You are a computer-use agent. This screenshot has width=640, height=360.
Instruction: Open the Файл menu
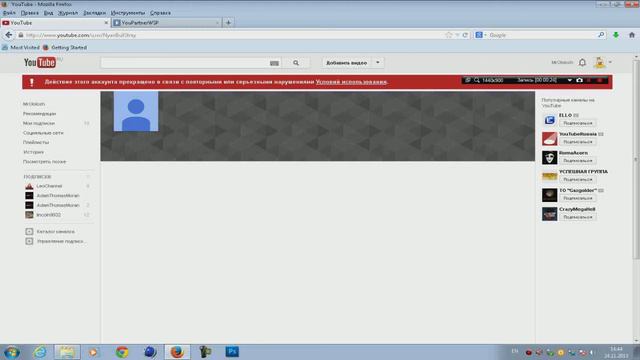[x=9, y=13]
